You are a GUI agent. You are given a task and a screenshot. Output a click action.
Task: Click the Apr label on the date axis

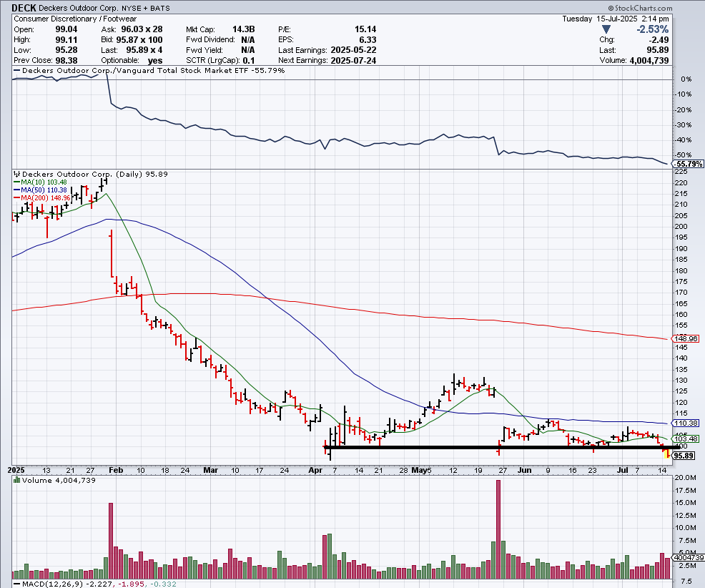[315, 470]
